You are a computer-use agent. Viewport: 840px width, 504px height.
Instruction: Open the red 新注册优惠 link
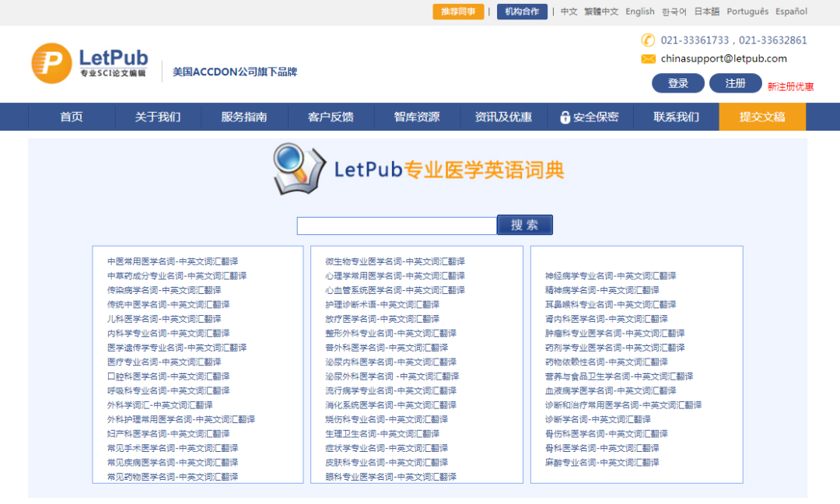791,86
